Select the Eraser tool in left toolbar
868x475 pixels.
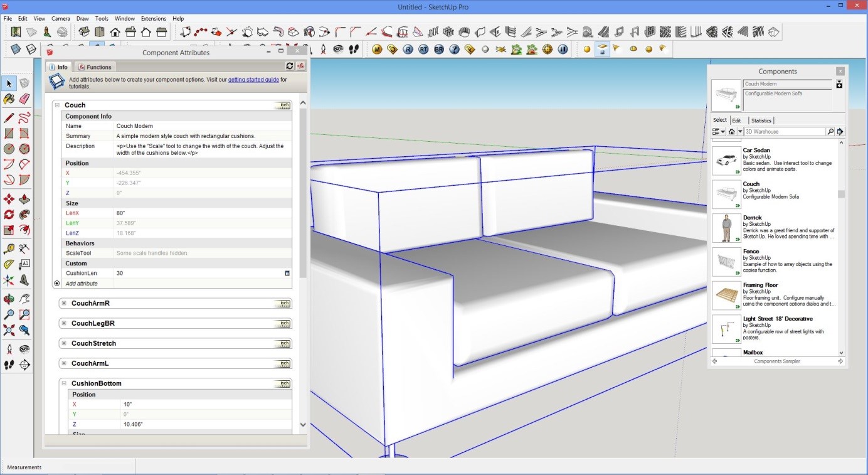(x=24, y=99)
